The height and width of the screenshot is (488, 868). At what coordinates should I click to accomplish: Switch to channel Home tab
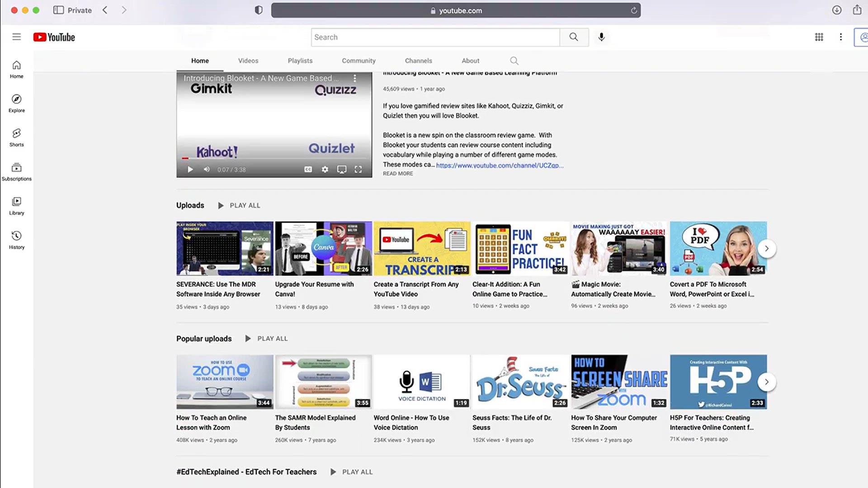tap(200, 61)
